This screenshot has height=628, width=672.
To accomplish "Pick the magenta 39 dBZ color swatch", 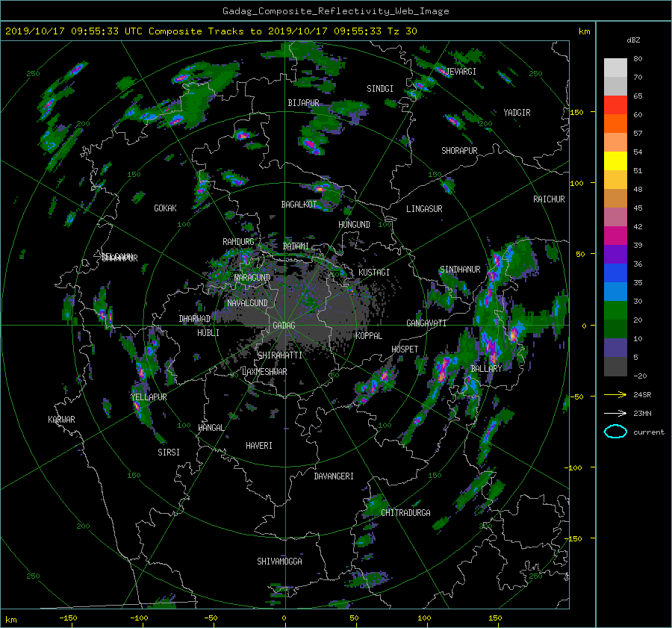I will pos(615,235).
